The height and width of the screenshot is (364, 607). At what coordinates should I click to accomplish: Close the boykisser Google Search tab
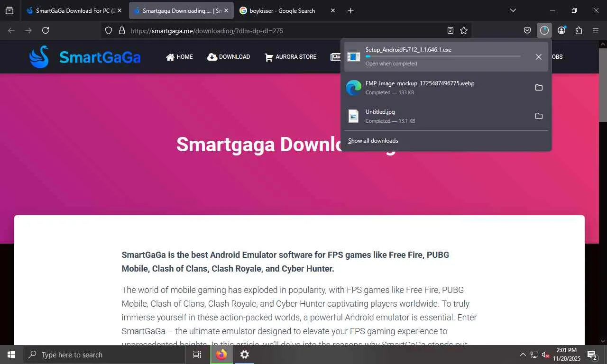click(333, 10)
